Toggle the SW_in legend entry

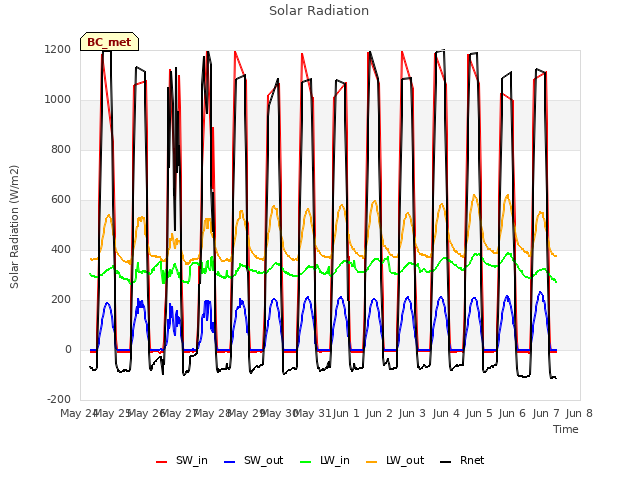(182, 461)
